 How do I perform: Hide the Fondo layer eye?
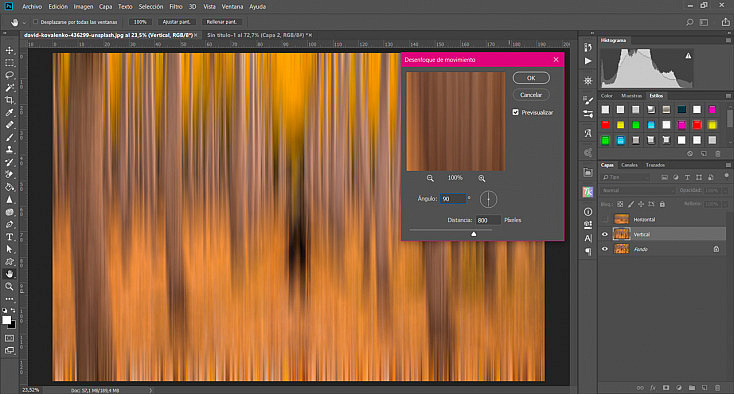(605, 249)
